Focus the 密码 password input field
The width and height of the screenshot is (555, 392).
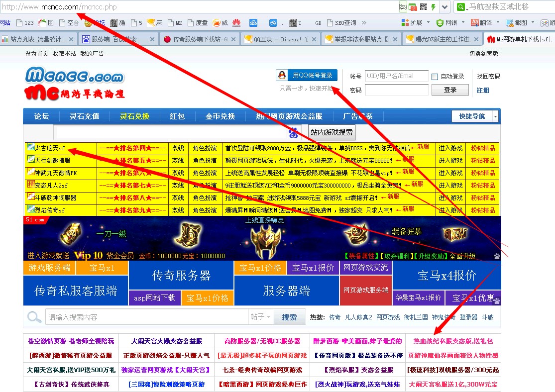(396, 90)
